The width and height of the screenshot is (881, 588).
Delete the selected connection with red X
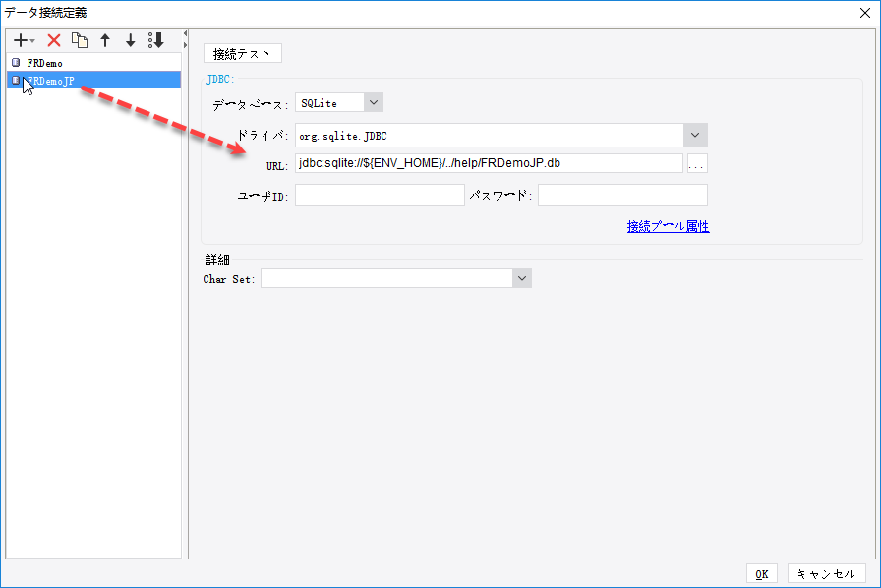pyautogui.click(x=54, y=40)
